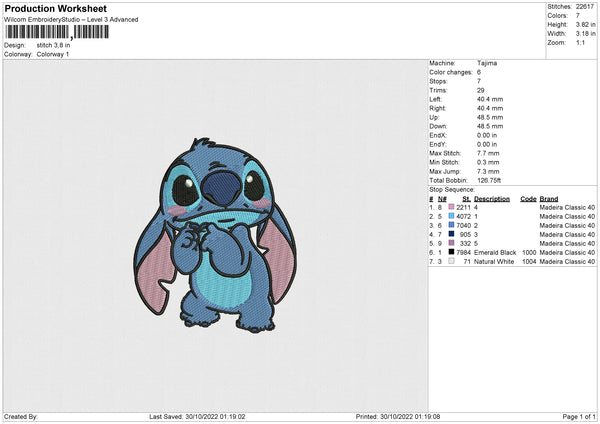Viewport: 600px width, 424px height.
Task: Select the Brand column header
Action: [549, 198]
